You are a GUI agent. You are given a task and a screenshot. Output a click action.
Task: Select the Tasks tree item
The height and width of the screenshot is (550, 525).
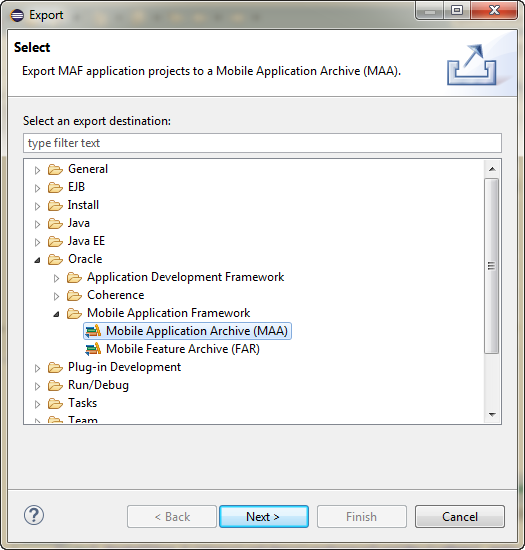[82, 403]
